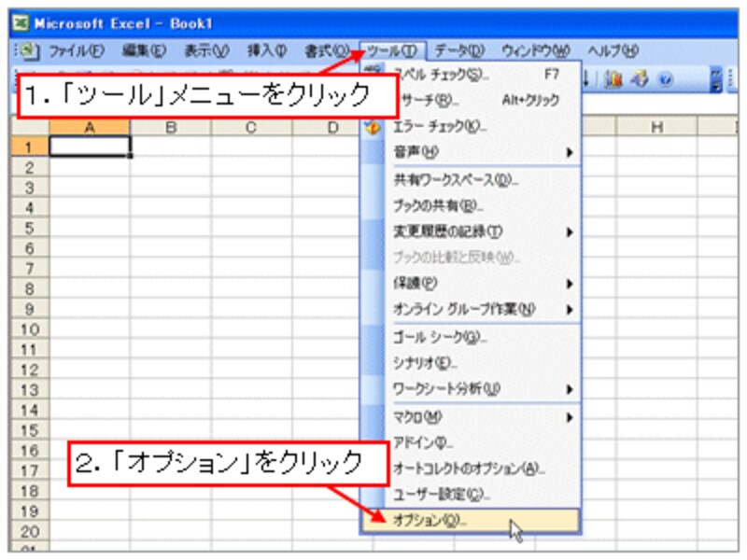Image resolution: width=747 pixels, height=560 pixels.
Task: Click the blue Help question mark icon
Action: [x=666, y=79]
